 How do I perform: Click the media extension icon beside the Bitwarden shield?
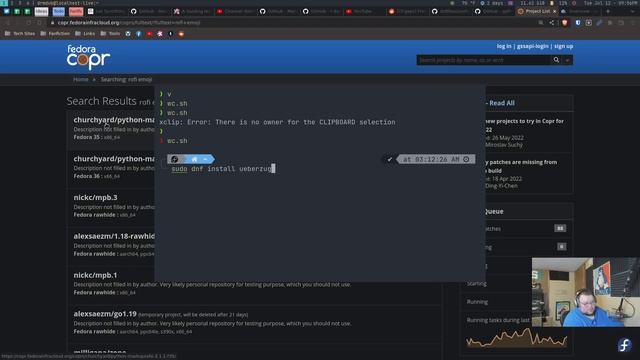589,23
